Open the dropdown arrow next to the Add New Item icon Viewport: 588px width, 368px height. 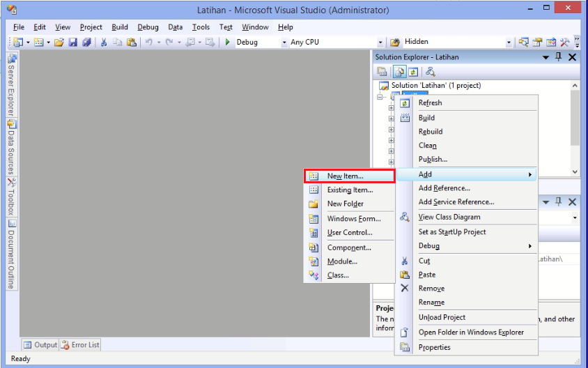point(48,42)
